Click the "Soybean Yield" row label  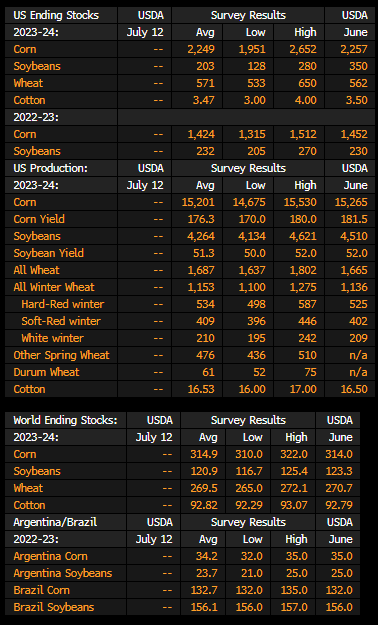49,254
